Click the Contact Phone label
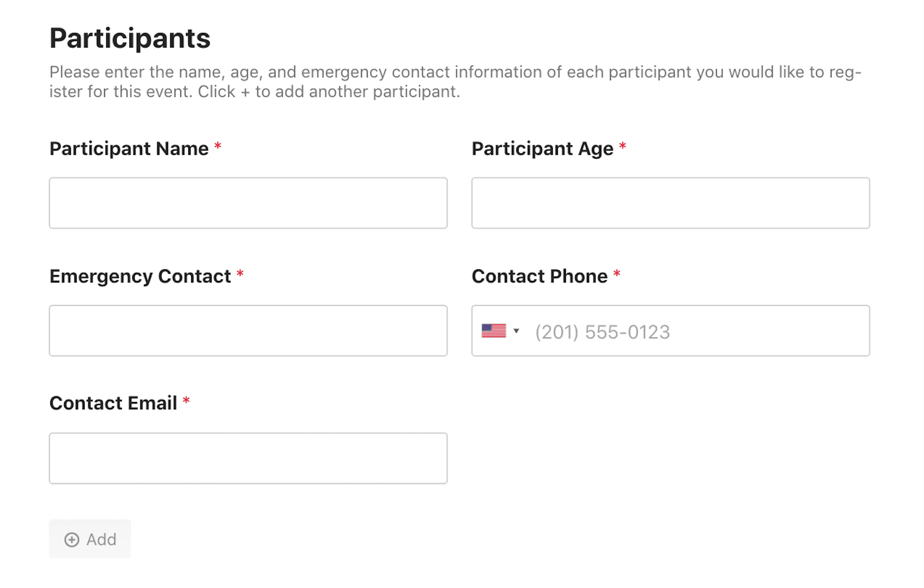This screenshot has height=588, width=924. click(539, 276)
